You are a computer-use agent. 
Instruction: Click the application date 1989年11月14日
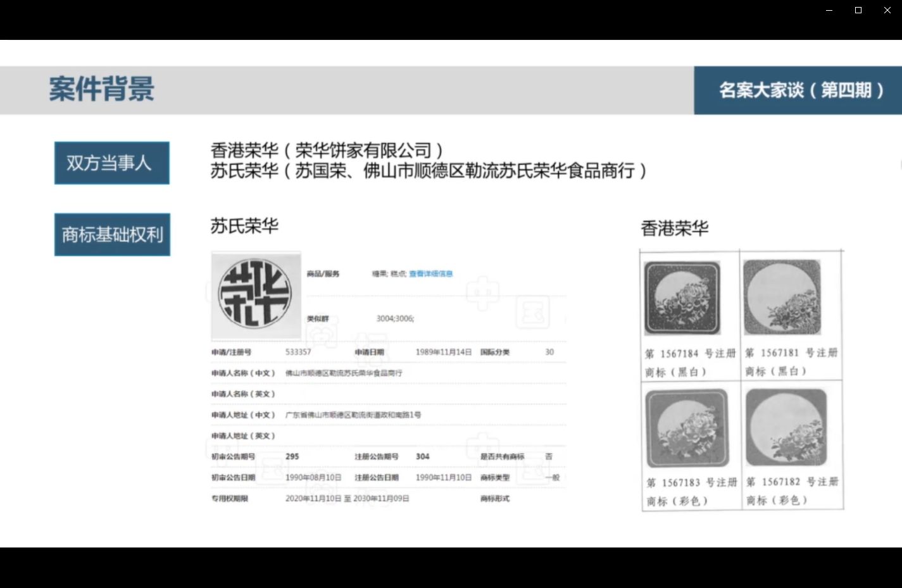coord(443,352)
